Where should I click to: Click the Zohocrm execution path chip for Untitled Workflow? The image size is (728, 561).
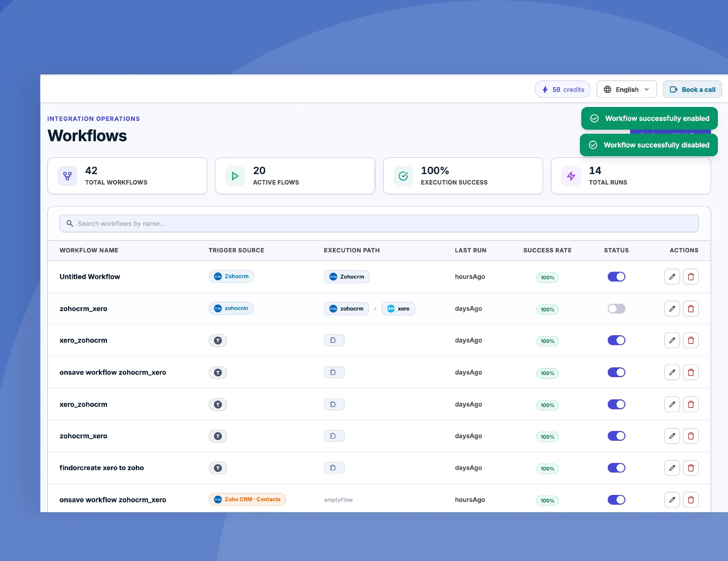346,277
